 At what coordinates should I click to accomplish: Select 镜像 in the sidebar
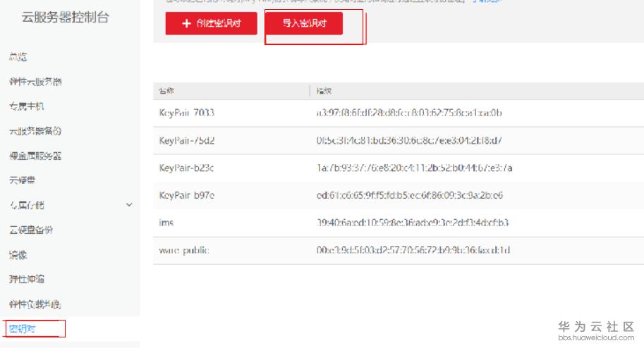18,255
